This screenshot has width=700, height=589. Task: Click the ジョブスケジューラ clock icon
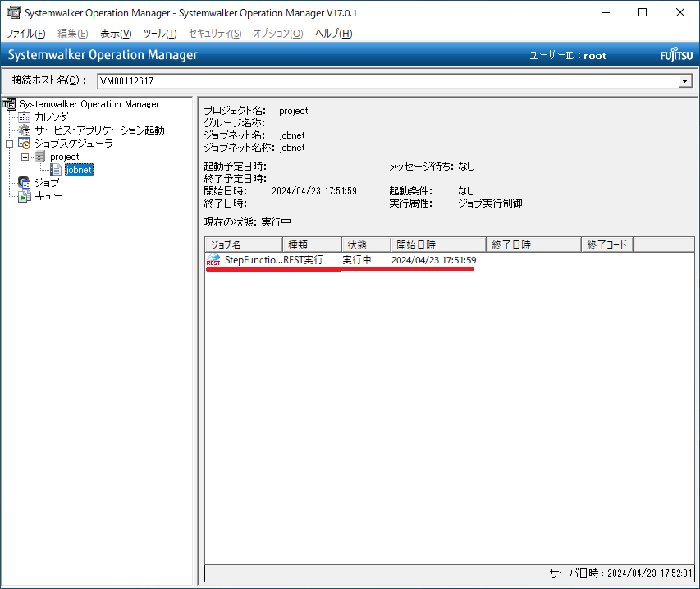point(25,144)
